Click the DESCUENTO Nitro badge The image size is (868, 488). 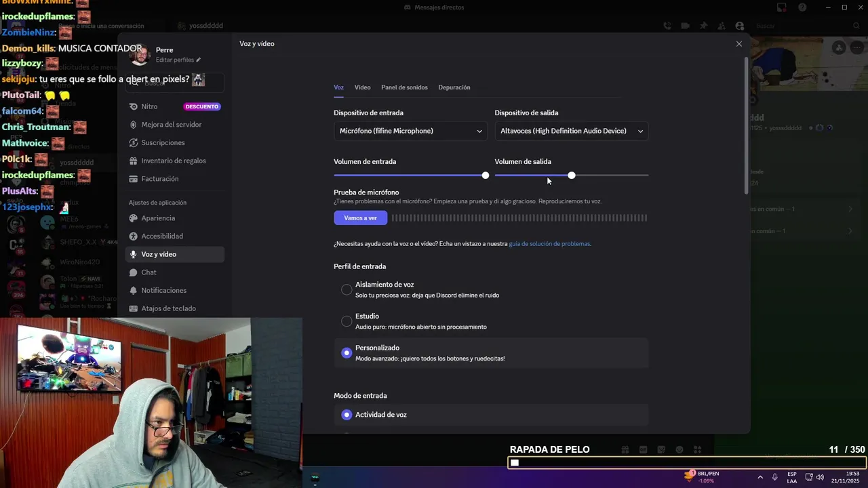[202, 106]
